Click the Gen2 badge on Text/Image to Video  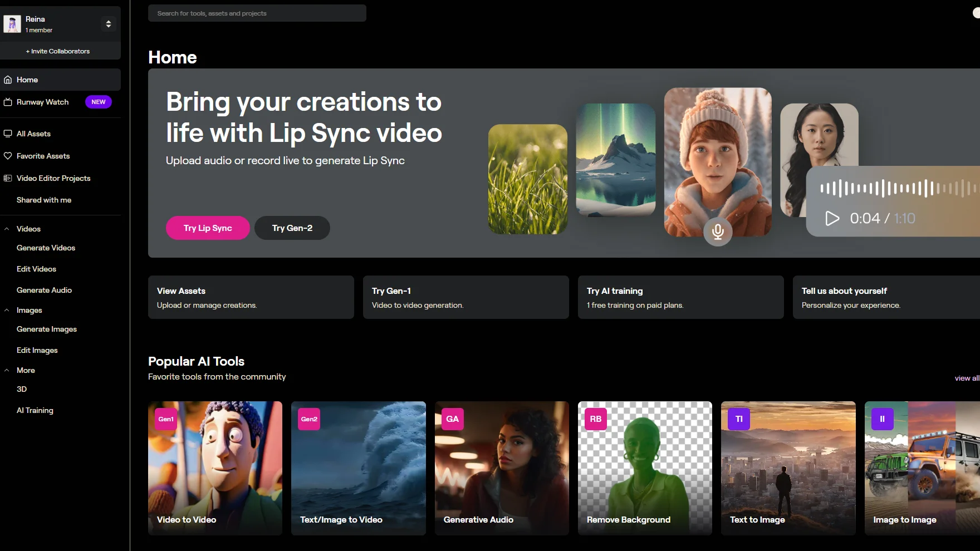click(309, 419)
